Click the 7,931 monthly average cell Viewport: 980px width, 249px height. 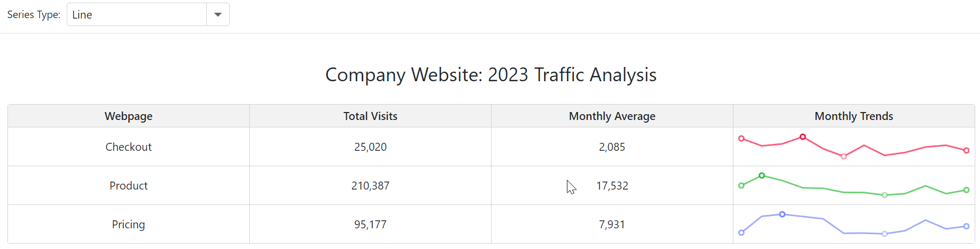point(612,224)
